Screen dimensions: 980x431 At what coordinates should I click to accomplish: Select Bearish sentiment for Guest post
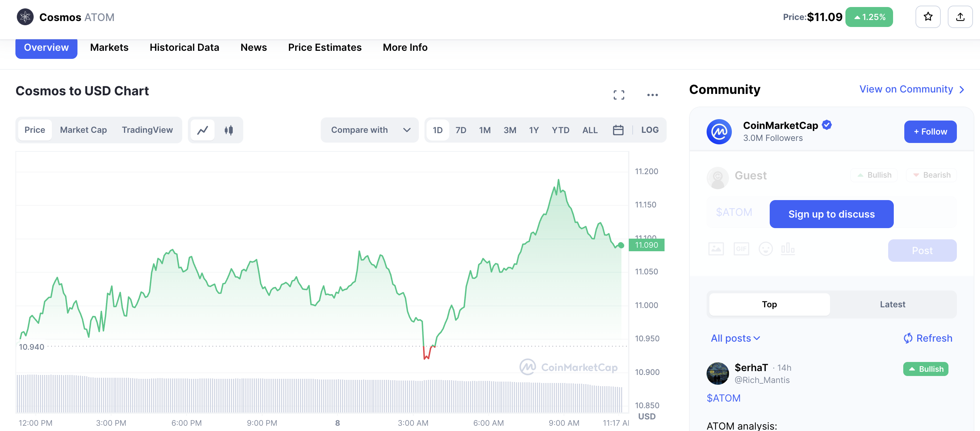[x=931, y=175]
